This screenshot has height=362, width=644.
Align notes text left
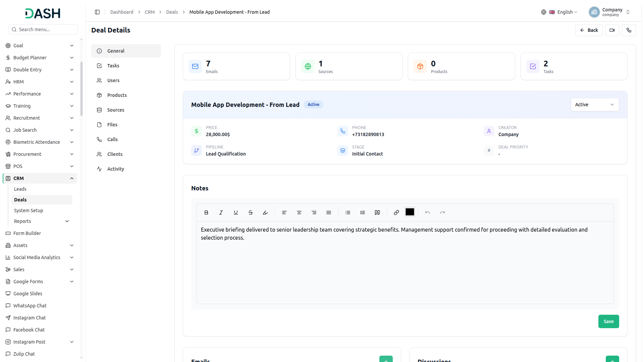284,213
